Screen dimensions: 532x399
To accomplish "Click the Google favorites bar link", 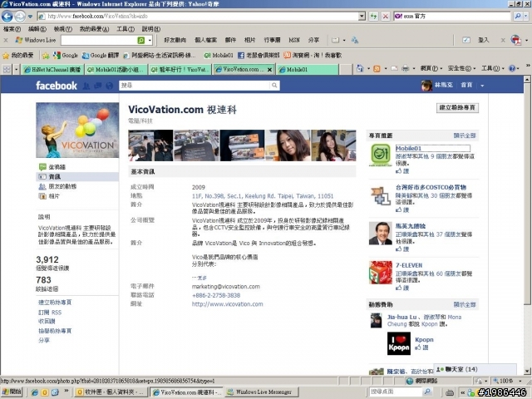I will point(66,55).
